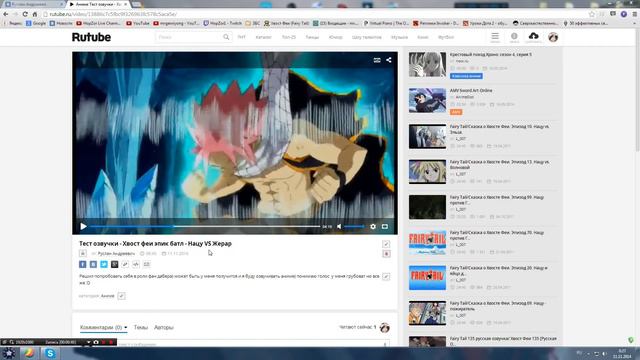Reload the page
640x360 pixels.
click(x=25, y=14)
